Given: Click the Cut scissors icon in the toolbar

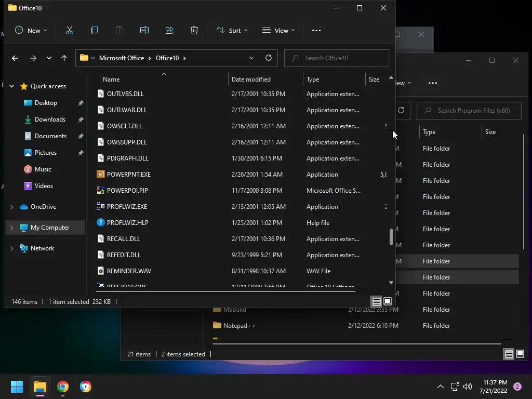Looking at the screenshot, I should 69,30.
